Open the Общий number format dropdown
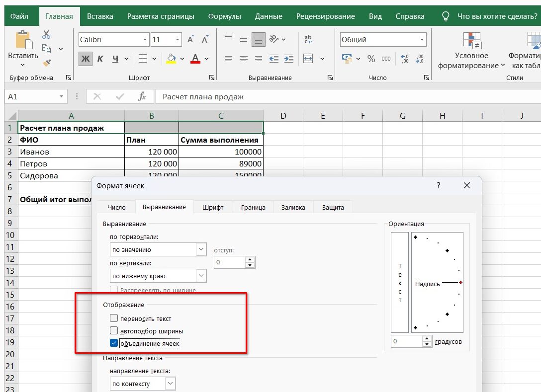 (x=421, y=39)
